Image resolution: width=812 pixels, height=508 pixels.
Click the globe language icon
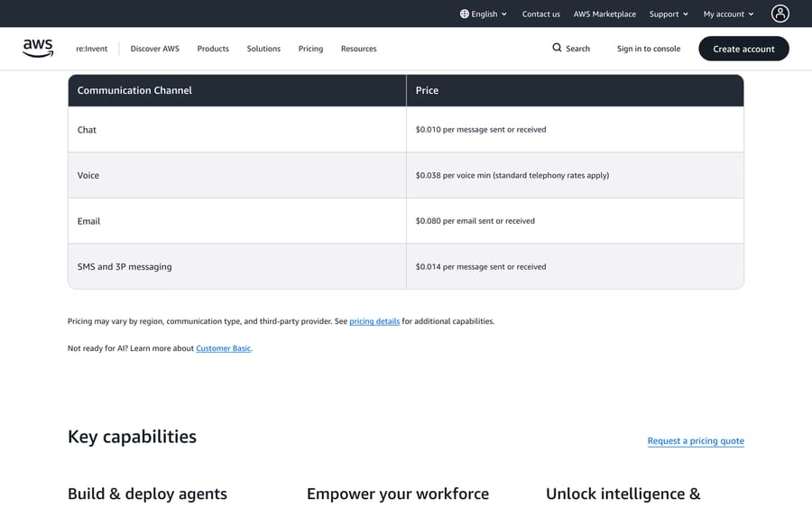(465, 14)
